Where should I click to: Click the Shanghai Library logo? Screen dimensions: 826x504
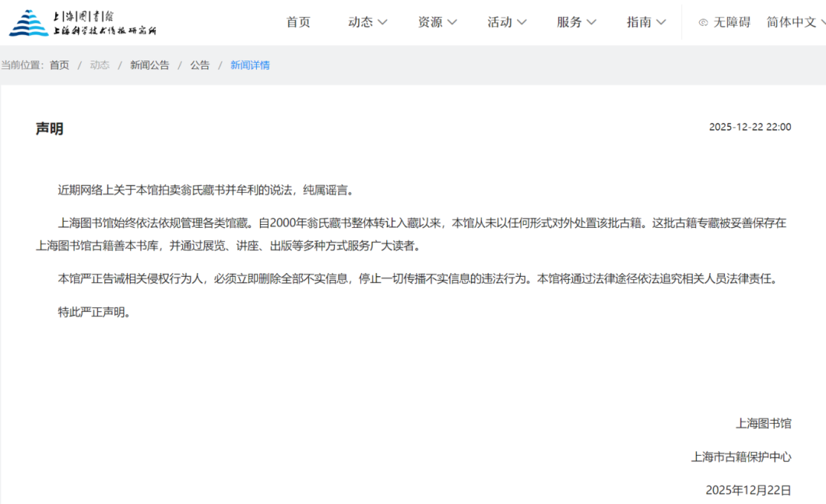83,23
